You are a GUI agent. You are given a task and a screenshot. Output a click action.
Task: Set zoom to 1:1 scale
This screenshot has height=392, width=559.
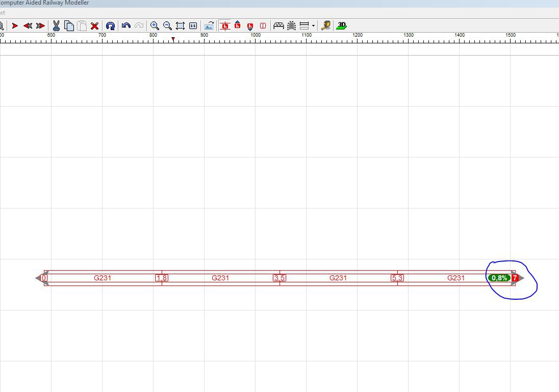(193, 25)
